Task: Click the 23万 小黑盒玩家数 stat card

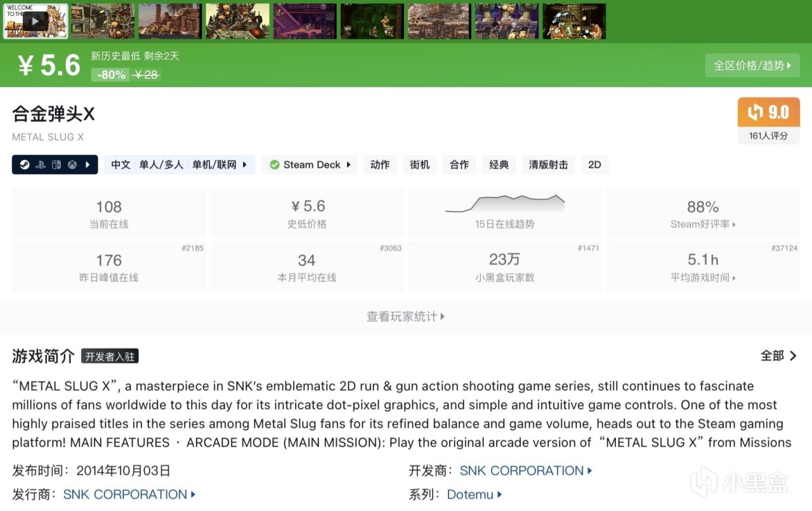Action: point(505,267)
